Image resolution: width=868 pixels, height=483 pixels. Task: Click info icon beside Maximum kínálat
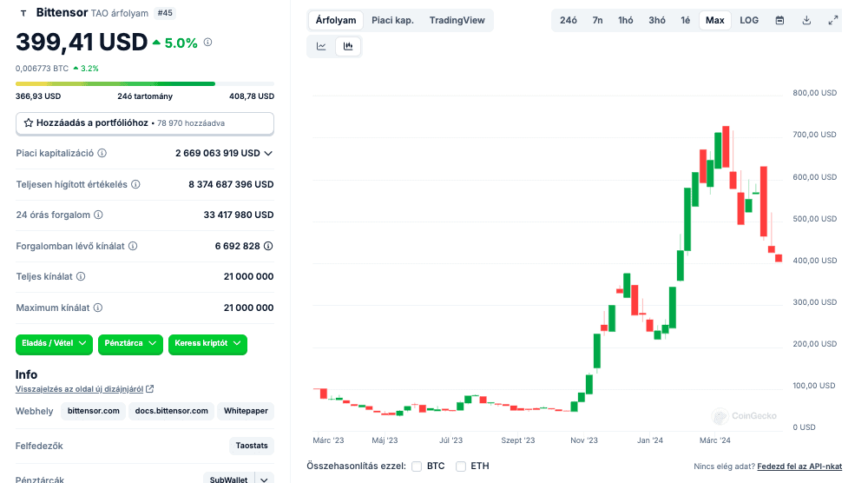[98, 308]
